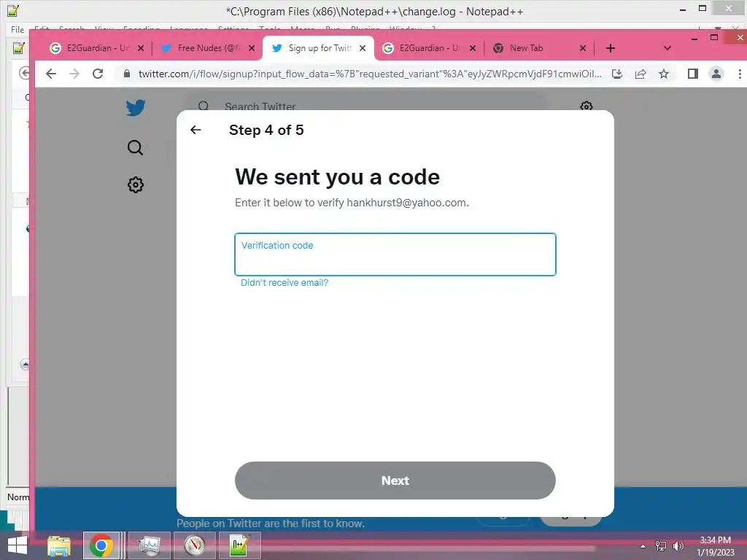Open Explore search icon in Twitter sidebar
This screenshot has width=747, height=560.
135,147
